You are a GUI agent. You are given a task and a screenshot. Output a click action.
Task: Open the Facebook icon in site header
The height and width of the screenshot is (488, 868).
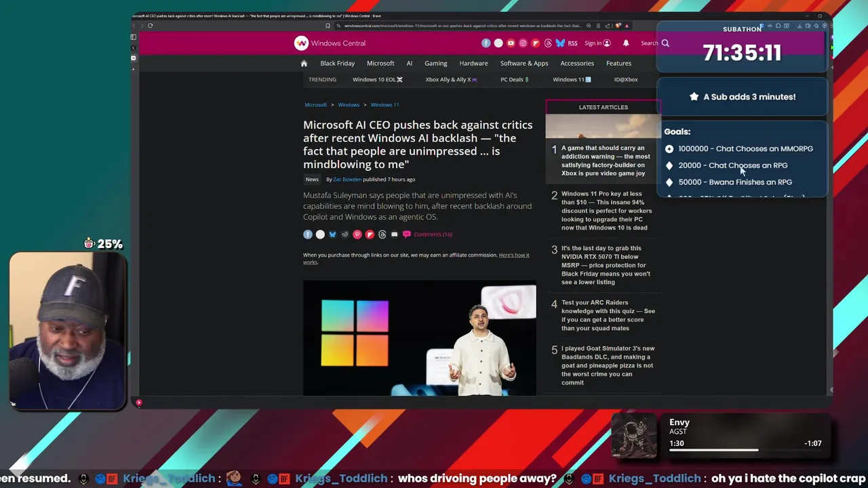pyautogui.click(x=486, y=43)
